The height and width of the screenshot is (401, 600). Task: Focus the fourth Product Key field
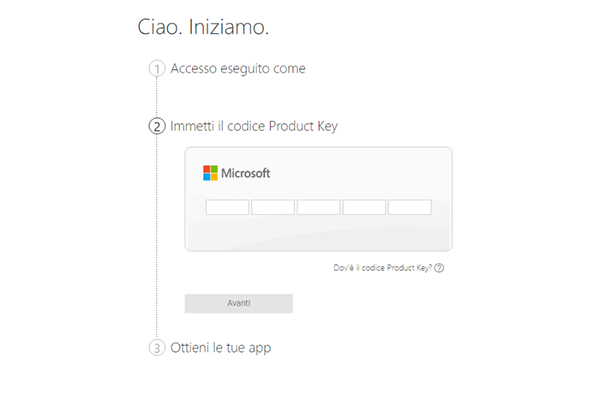pos(364,207)
